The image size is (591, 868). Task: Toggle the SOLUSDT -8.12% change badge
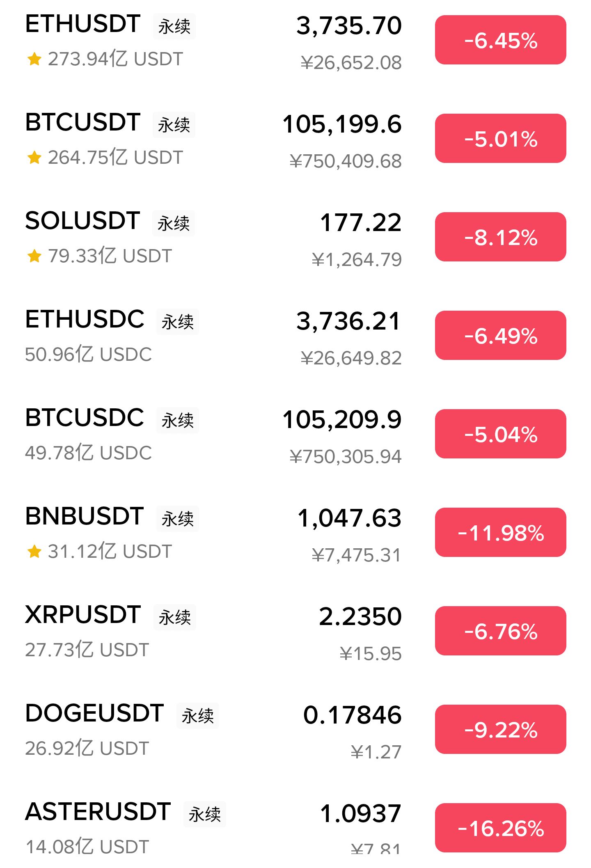coord(500,237)
